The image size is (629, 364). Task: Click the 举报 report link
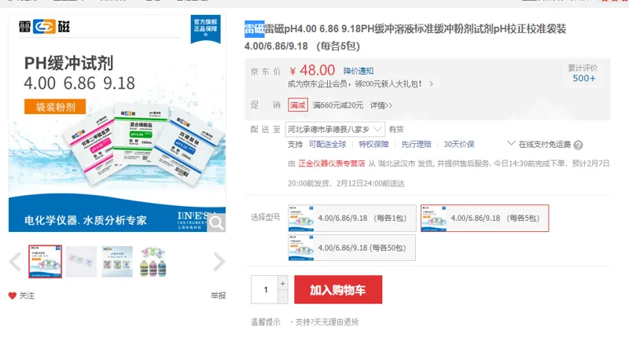click(219, 296)
